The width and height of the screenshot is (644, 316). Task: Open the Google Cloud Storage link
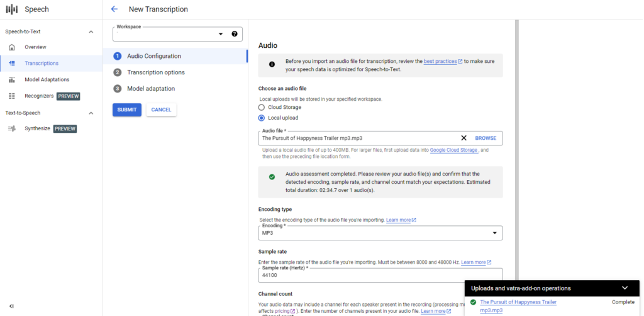coord(453,150)
